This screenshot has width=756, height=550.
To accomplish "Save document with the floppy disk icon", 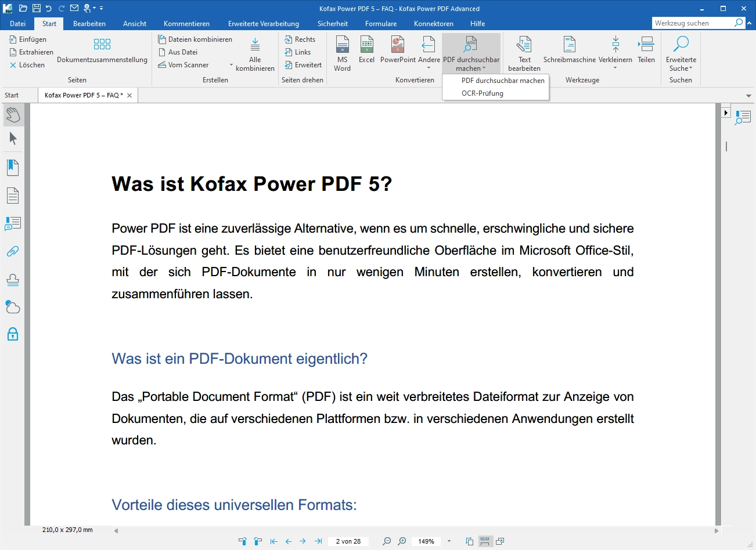I will [37, 8].
